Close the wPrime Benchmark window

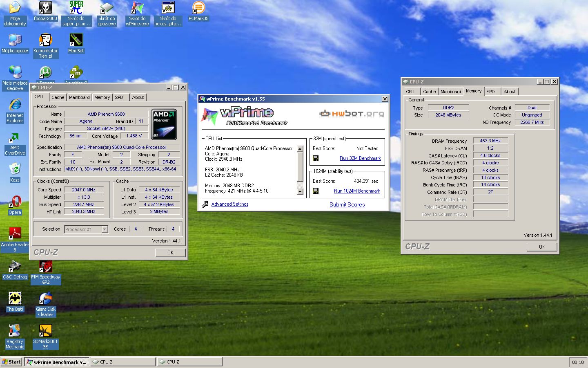click(x=385, y=99)
